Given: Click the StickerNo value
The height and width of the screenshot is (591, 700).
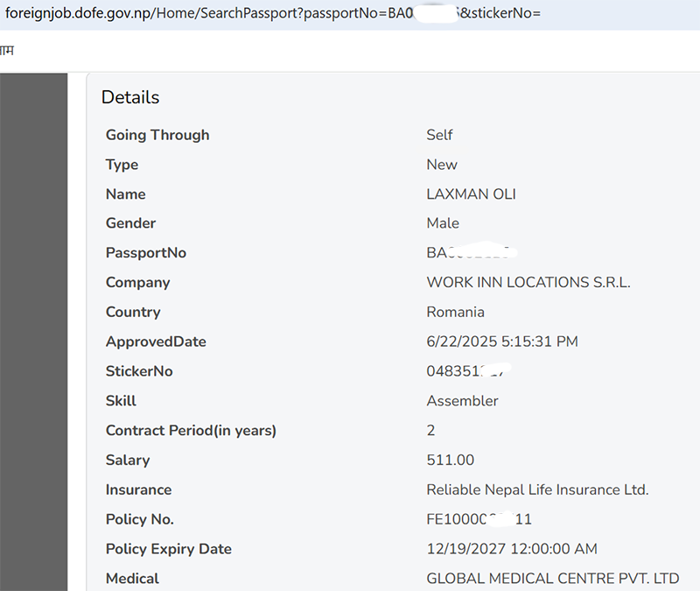Looking at the screenshot, I should pos(468,370).
